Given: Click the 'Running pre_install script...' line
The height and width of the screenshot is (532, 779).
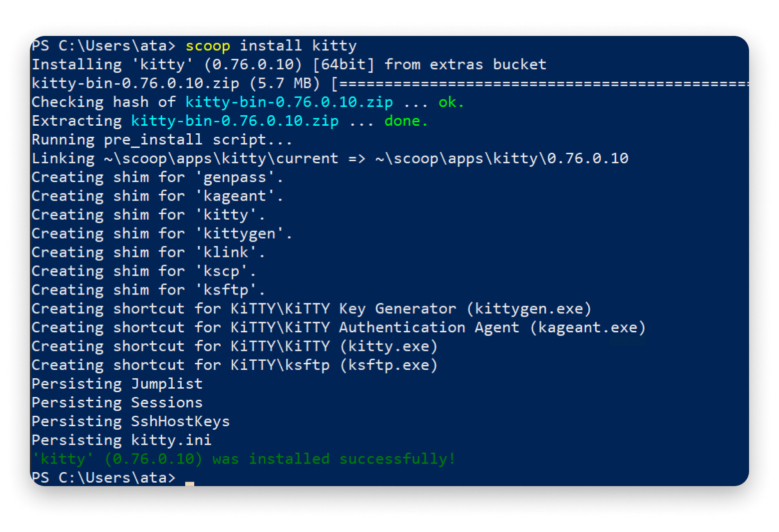Looking at the screenshot, I should [162, 140].
